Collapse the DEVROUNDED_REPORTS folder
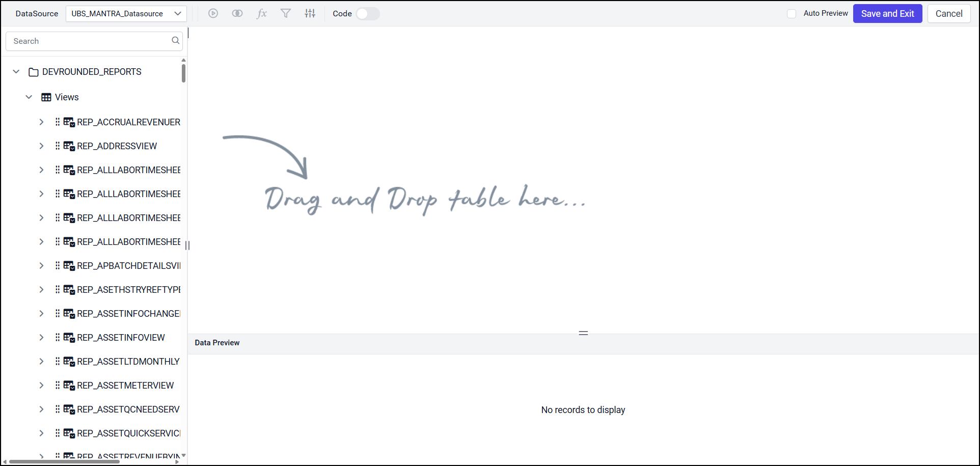The height and width of the screenshot is (466, 980). tap(16, 72)
